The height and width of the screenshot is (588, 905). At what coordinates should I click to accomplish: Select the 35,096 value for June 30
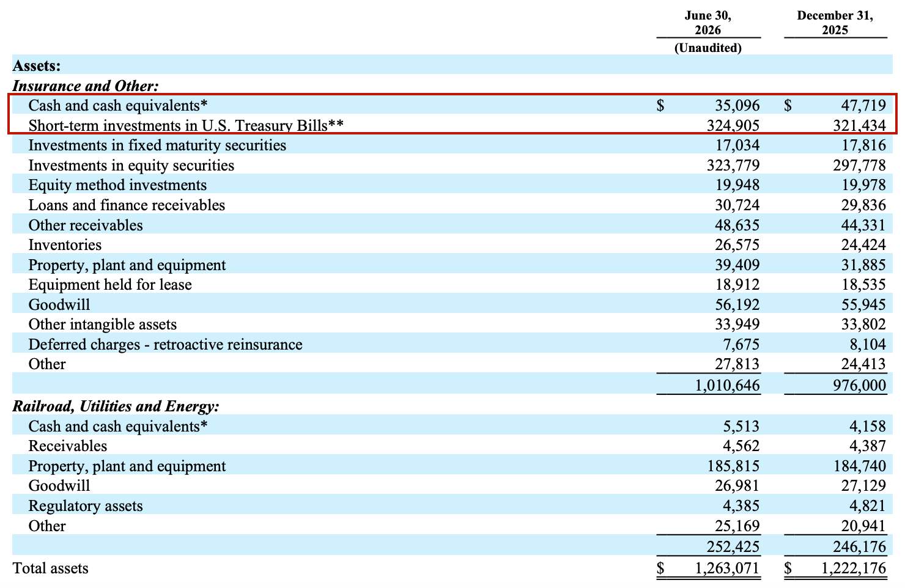(737, 106)
